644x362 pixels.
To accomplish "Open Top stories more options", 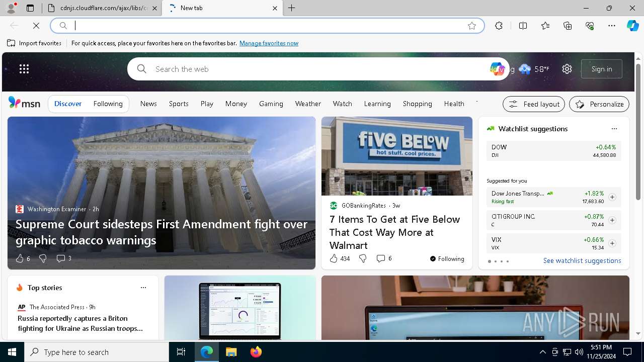I will (x=143, y=288).
